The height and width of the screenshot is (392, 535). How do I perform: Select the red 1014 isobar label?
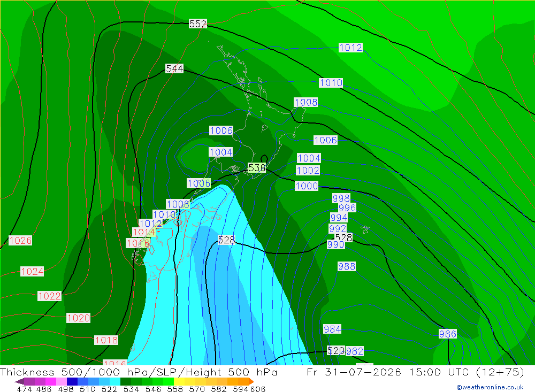(x=143, y=232)
